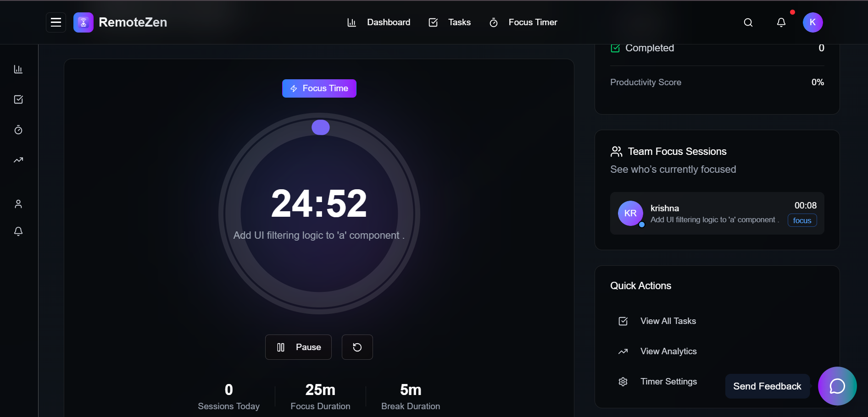
Task: Pause the running focus timer
Action: [x=298, y=347]
